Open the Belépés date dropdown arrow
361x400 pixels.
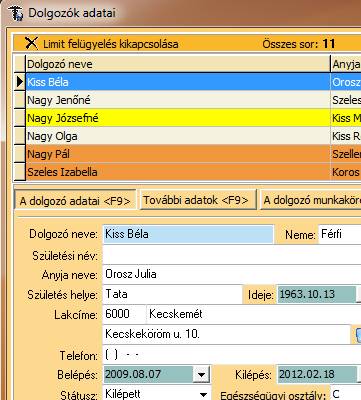click(x=201, y=375)
